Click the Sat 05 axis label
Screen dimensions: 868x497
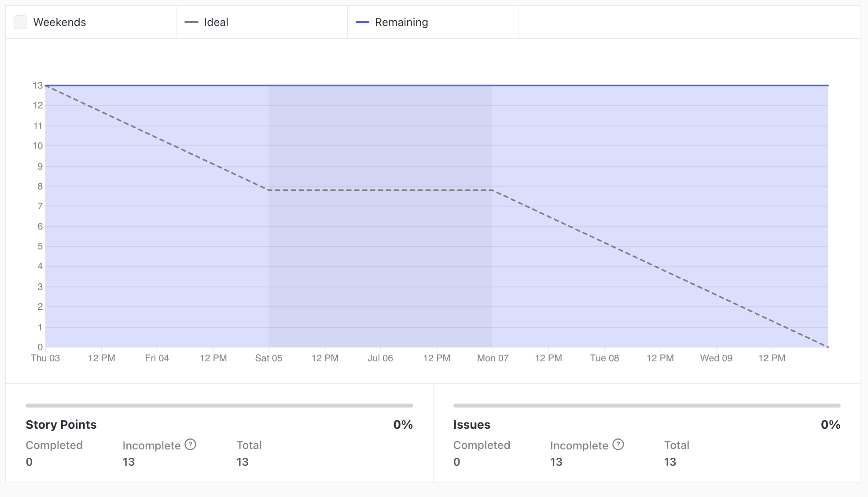[x=268, y=358]
